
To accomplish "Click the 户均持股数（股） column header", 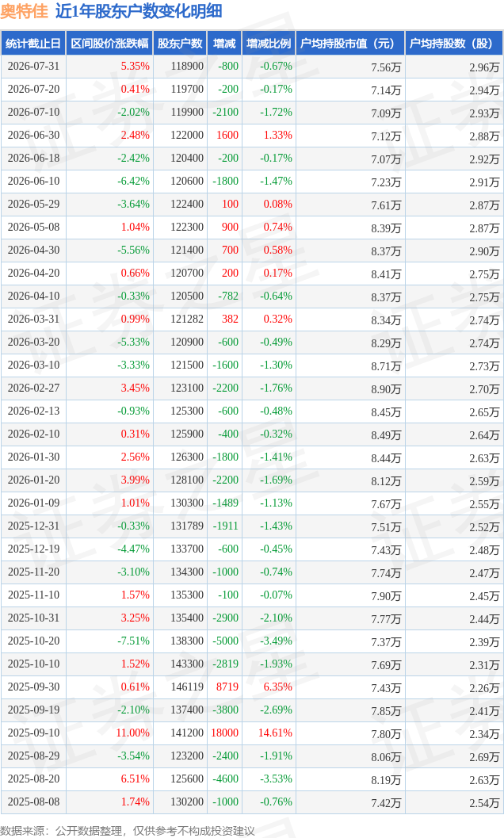I will coord(454,44).
